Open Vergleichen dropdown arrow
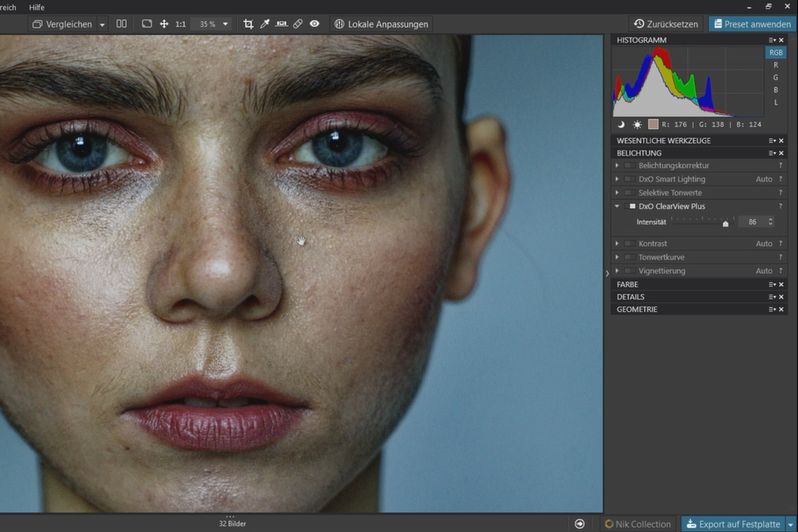Image resolution: width=798 pixels, height=532 pixels. [x=102, y=25]
